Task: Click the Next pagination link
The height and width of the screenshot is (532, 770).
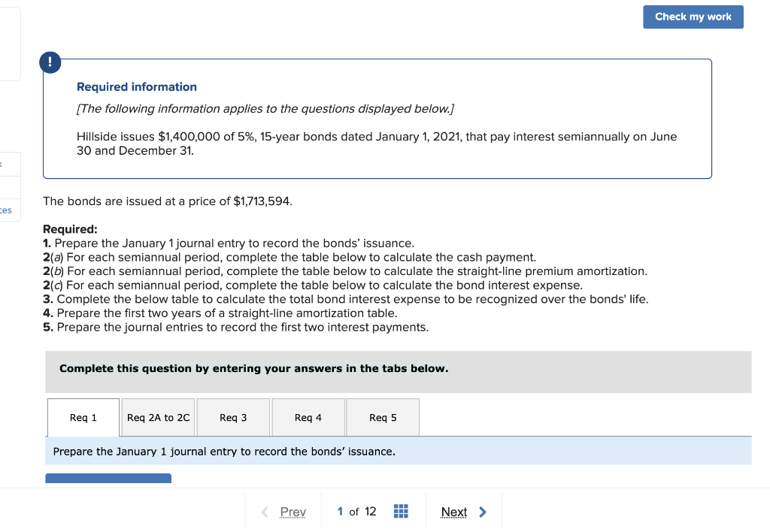Action: pos(453,512)
